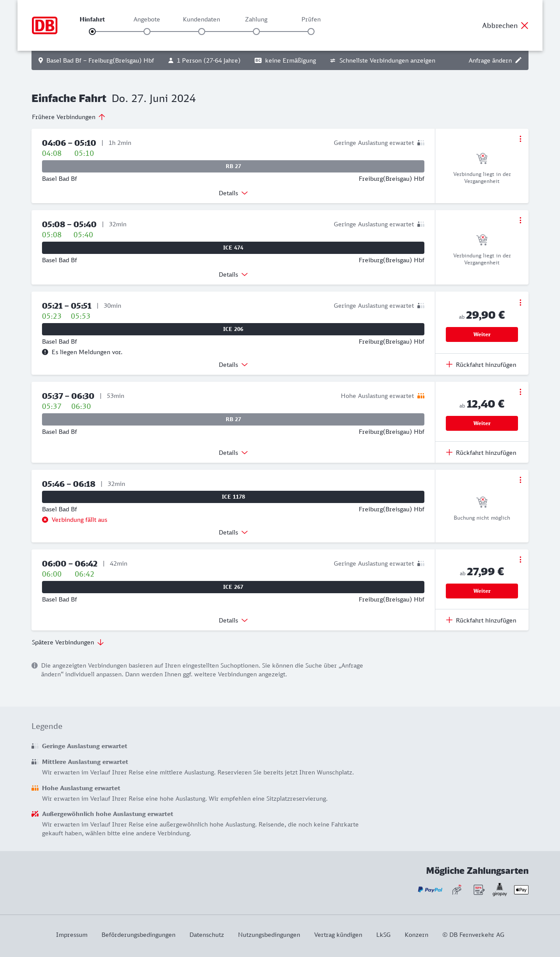Screen dimensions: 560x957
Task: Add return trip to 12,40 € connection
Action: [x=481, y=453]
